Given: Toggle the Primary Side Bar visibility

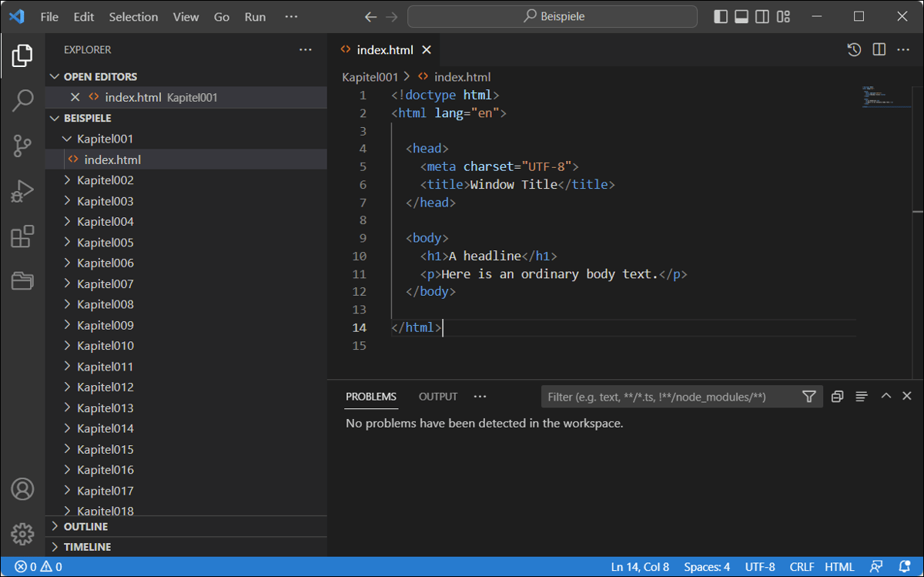Looking at the screenshot, I should click(x=721, y=15).
